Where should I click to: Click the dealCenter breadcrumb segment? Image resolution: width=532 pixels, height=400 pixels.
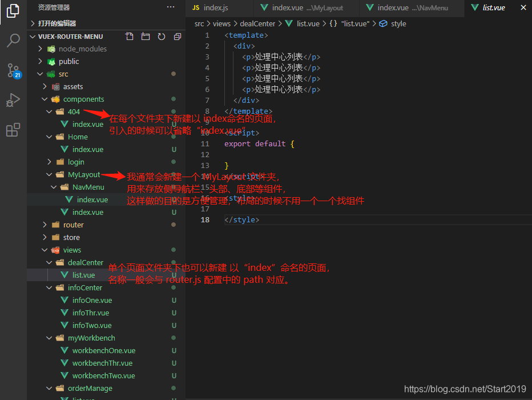click(257, 24)
